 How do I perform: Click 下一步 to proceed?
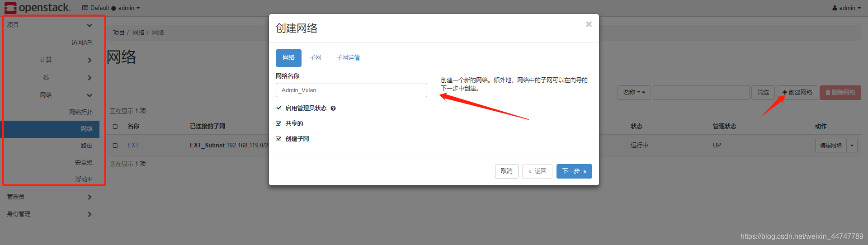[574, 171]
